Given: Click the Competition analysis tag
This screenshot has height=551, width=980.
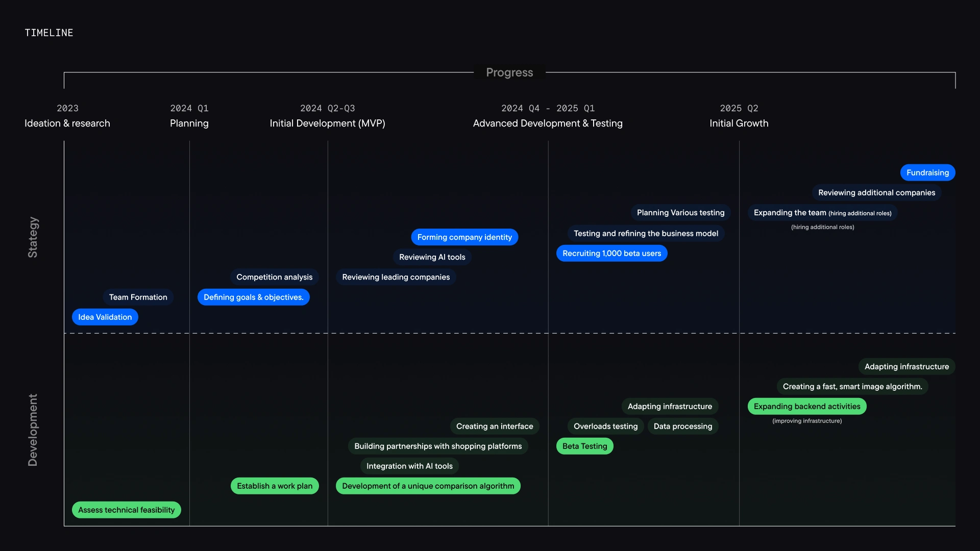Looking at the screenshot, I should (274, 277).
